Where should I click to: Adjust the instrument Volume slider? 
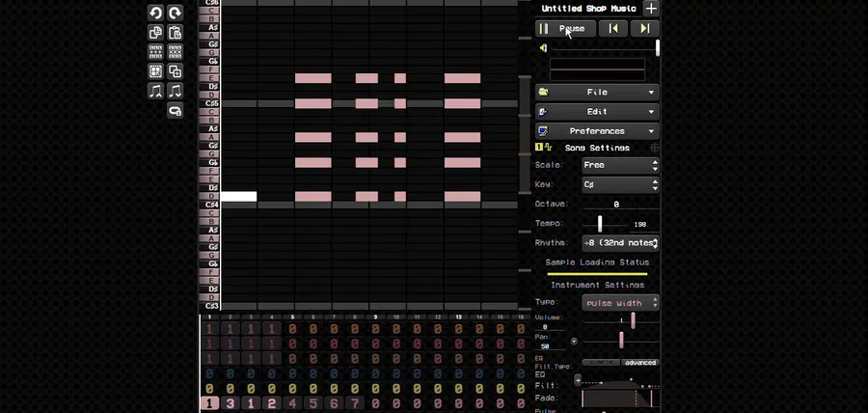tap(620, 320)
